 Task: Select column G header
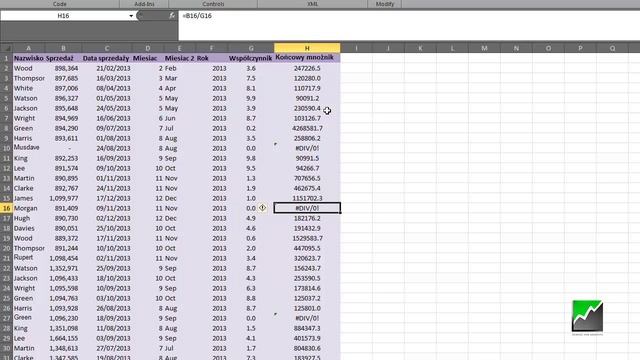click(251, 48)
